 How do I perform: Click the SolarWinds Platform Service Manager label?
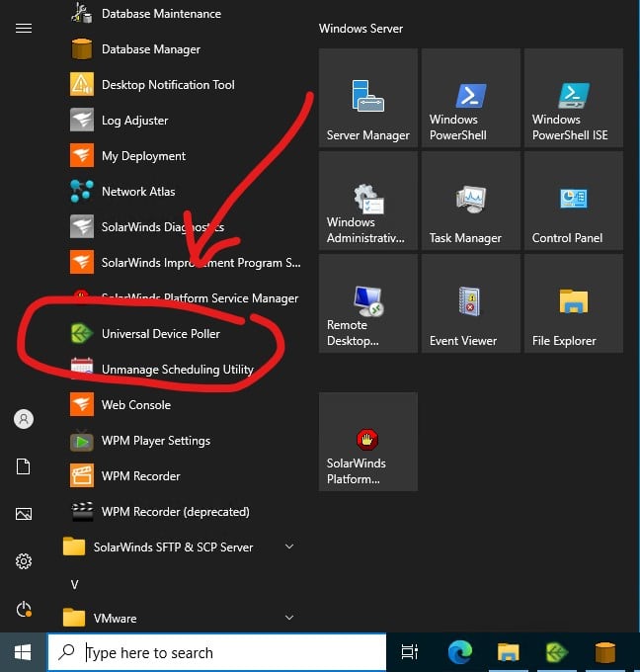(200, 297)
